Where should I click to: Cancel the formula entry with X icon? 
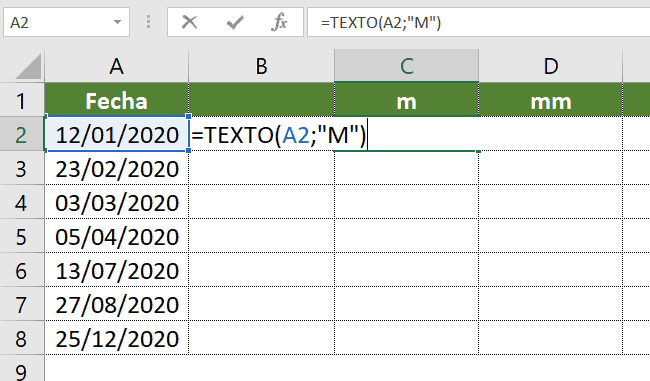[189, 22]
